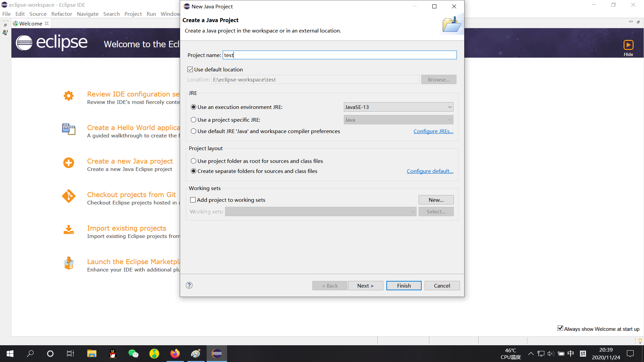This screenshot has width=644, height=362.
Task: Select Use a project specific JRE
Action: tap(194, 120)
